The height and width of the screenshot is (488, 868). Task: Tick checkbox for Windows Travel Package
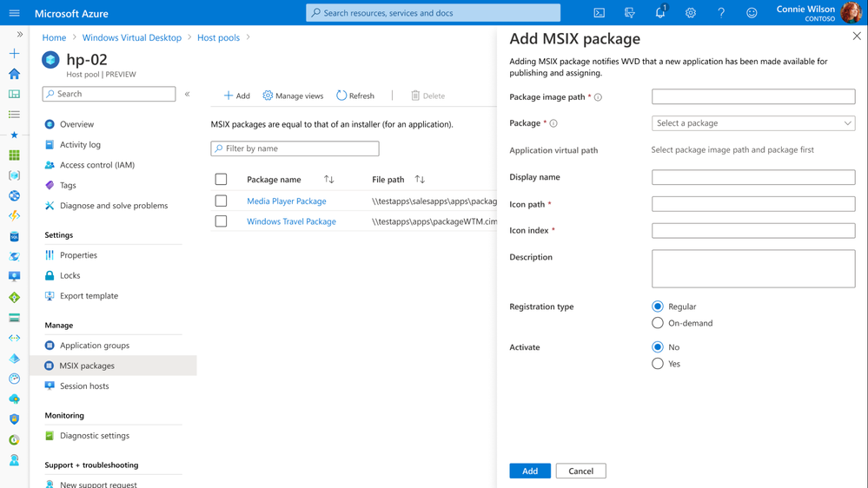(x=221, y=221)
